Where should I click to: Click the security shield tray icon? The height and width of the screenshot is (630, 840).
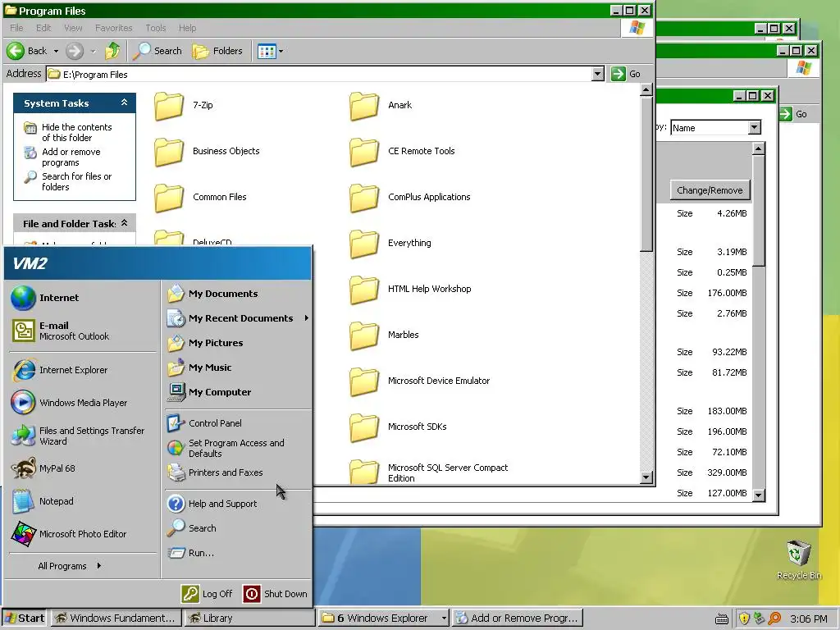coord(743,619)
